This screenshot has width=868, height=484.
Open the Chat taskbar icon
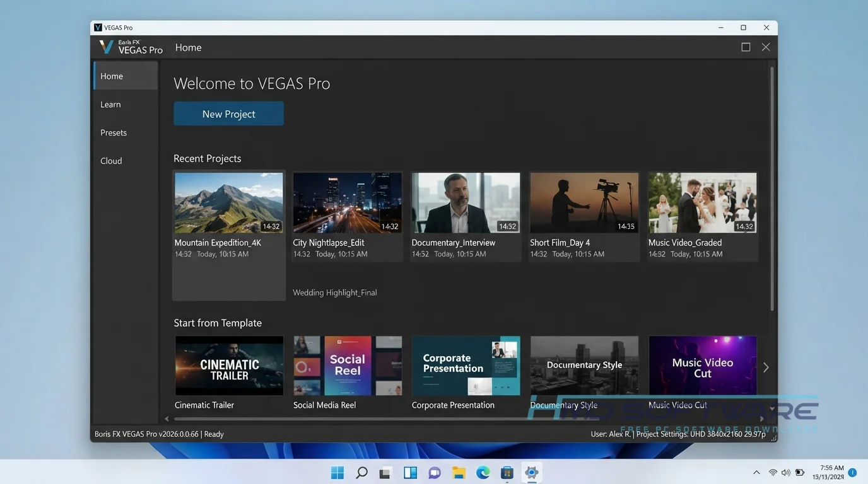coord(434,473)
